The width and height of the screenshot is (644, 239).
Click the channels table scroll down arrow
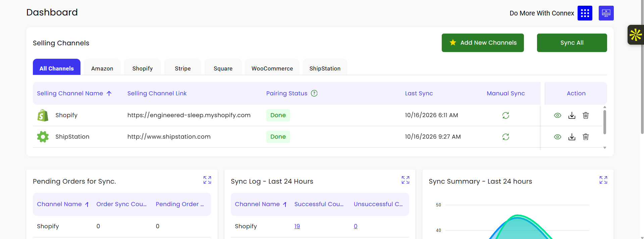point(605,148)
